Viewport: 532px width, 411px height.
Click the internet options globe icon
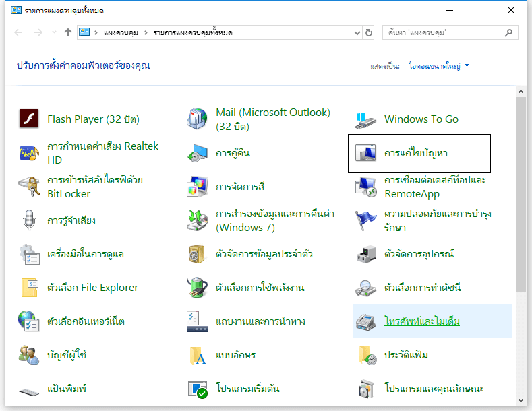point(29,321)
